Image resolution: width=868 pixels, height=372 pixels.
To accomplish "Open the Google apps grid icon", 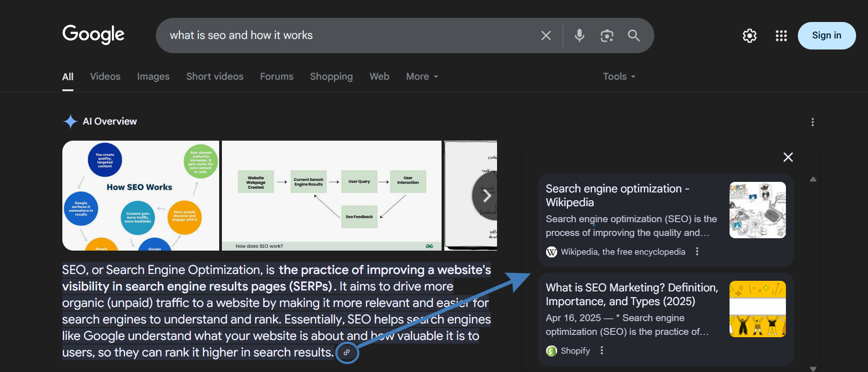I will (x=781, y=36).
